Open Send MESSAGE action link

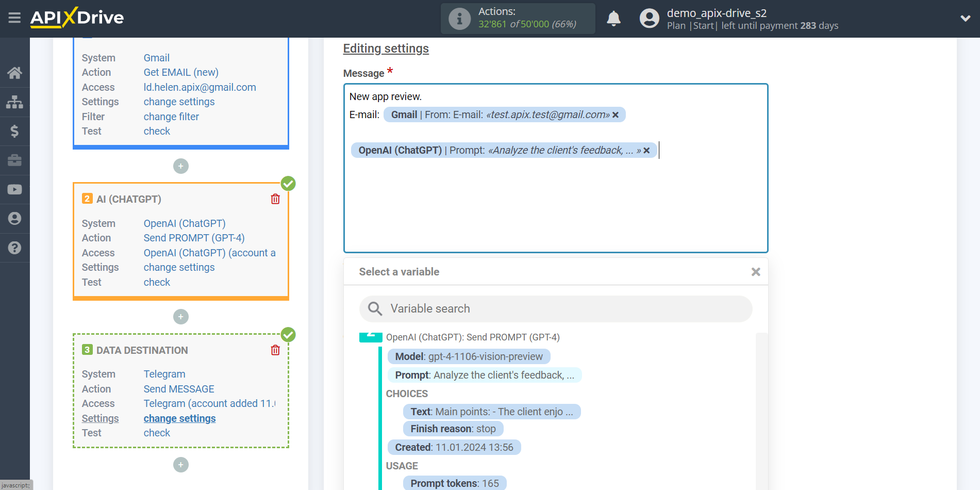pyautogui.click(x=179, y=389)
